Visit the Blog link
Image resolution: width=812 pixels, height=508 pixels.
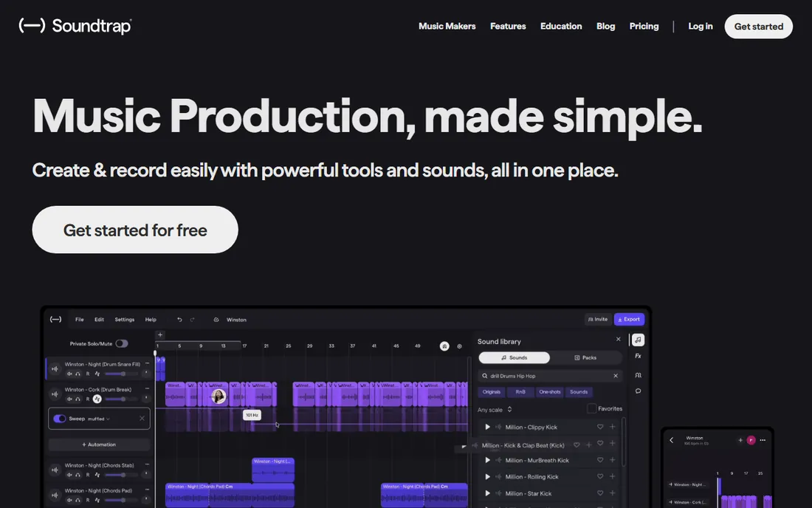pyautogui.click(x=605, y=26)
